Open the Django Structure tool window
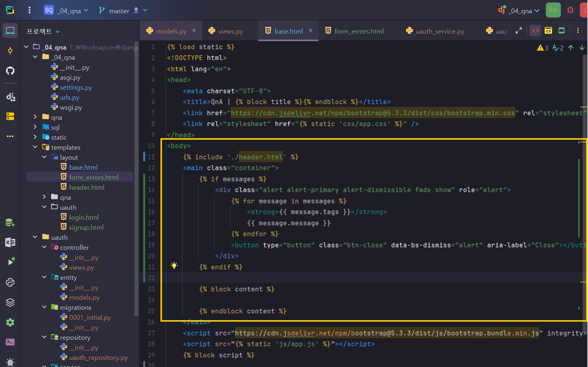This screenshot has width=588, height=367. pos(10,96)
